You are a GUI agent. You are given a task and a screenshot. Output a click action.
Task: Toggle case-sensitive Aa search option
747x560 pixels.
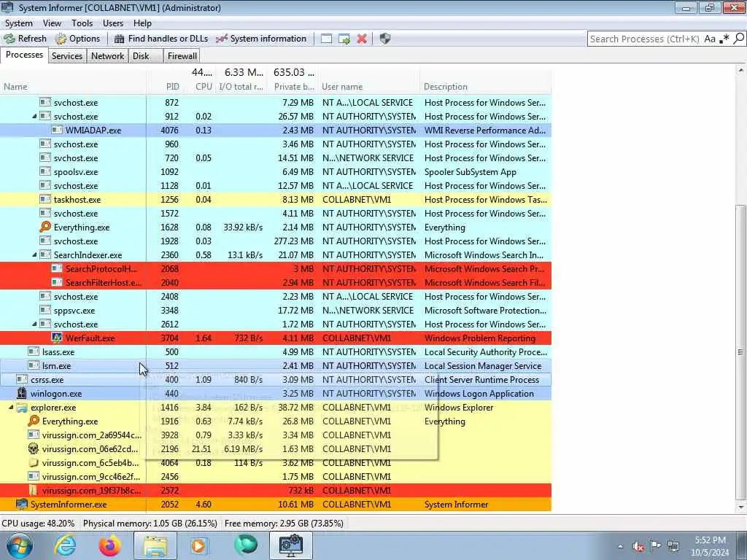pyautogui.click(x=710, y=39)
